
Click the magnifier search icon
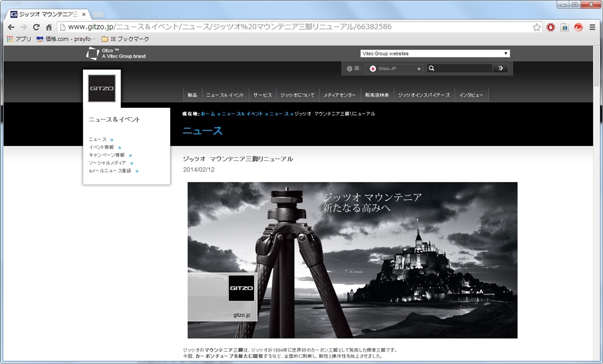tap(432, 68)
